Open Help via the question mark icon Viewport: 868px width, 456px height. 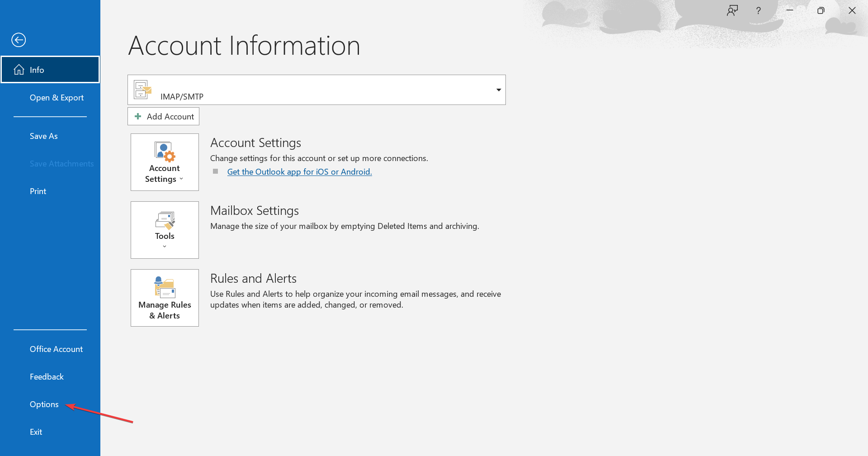pyautogui.click(x=759, y=10)
